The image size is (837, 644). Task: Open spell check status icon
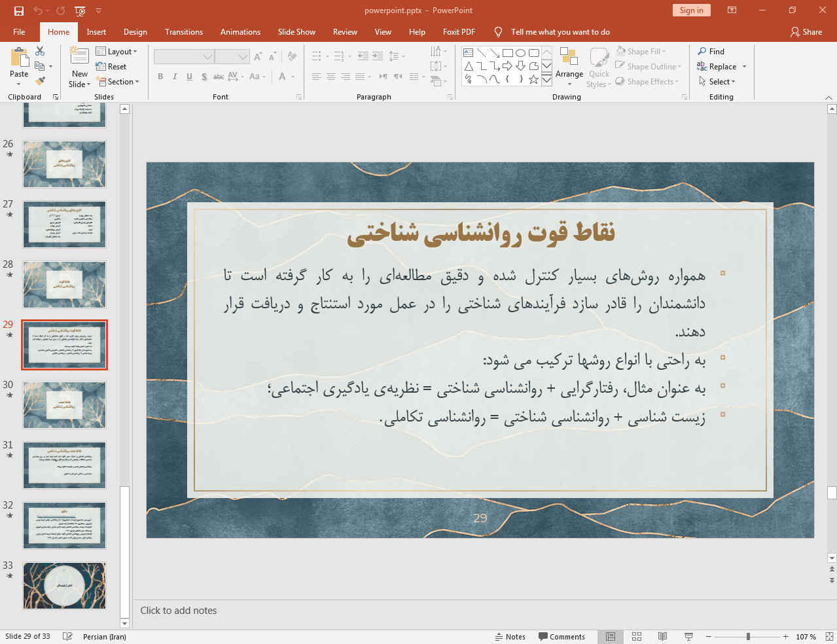67,637
